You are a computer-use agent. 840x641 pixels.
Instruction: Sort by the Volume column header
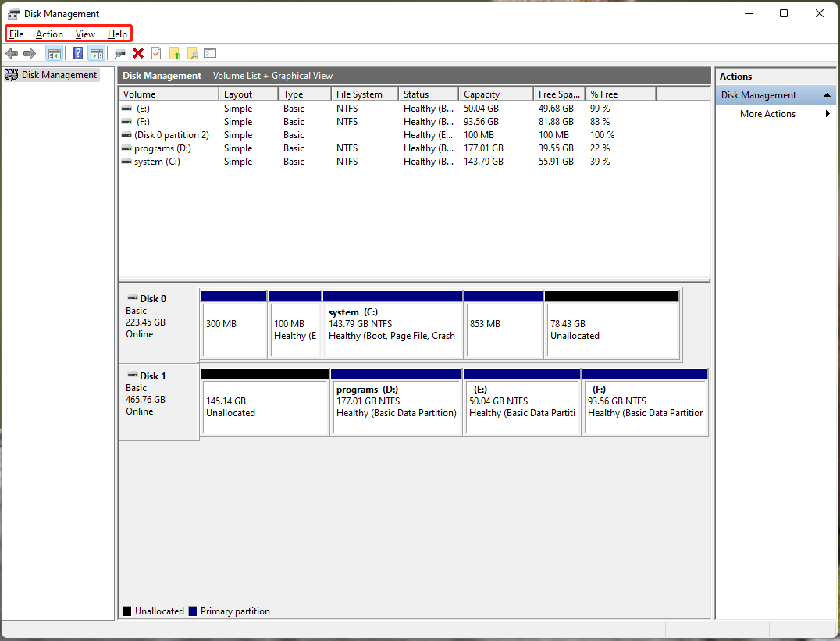point(169,94)
